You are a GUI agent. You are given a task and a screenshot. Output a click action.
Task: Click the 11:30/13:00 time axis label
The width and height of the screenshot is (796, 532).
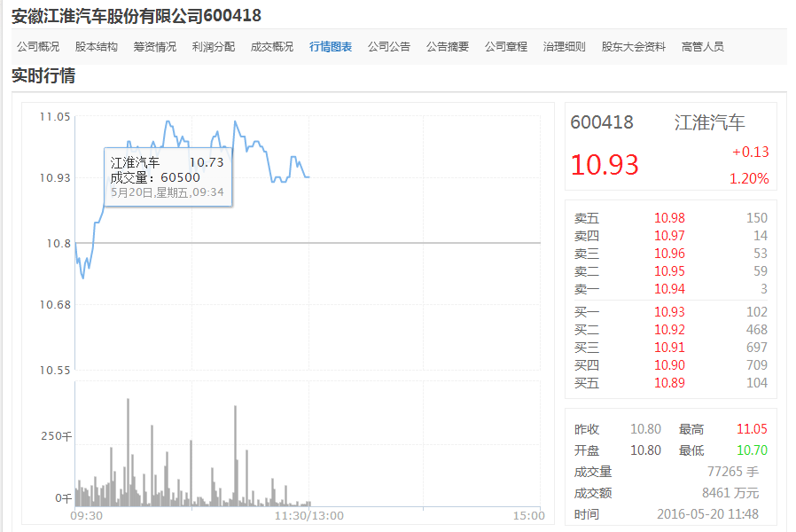point(308,515)
